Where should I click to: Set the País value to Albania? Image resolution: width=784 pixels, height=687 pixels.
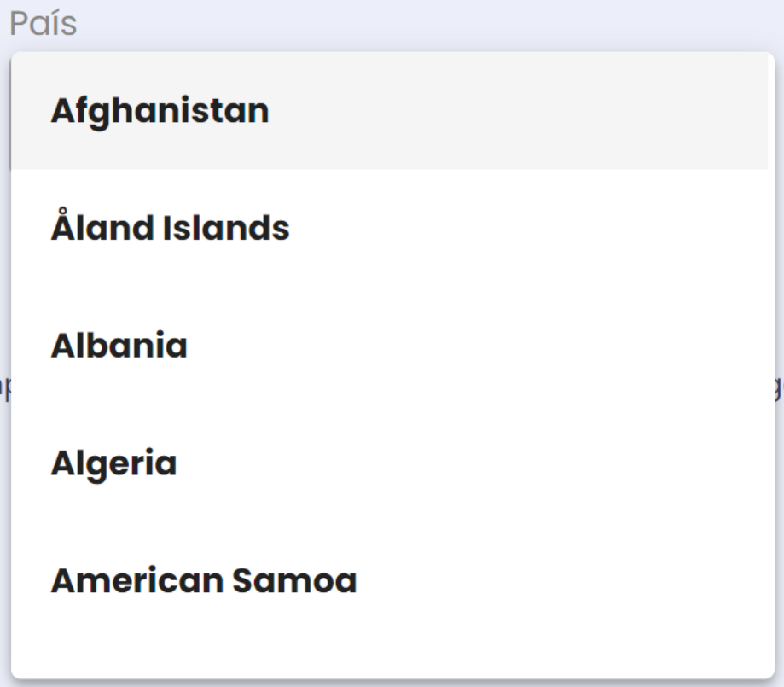(119, 346)
